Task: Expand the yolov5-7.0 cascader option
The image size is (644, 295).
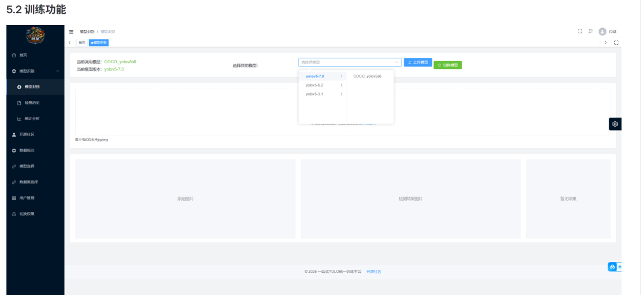Action: (323, 76)
